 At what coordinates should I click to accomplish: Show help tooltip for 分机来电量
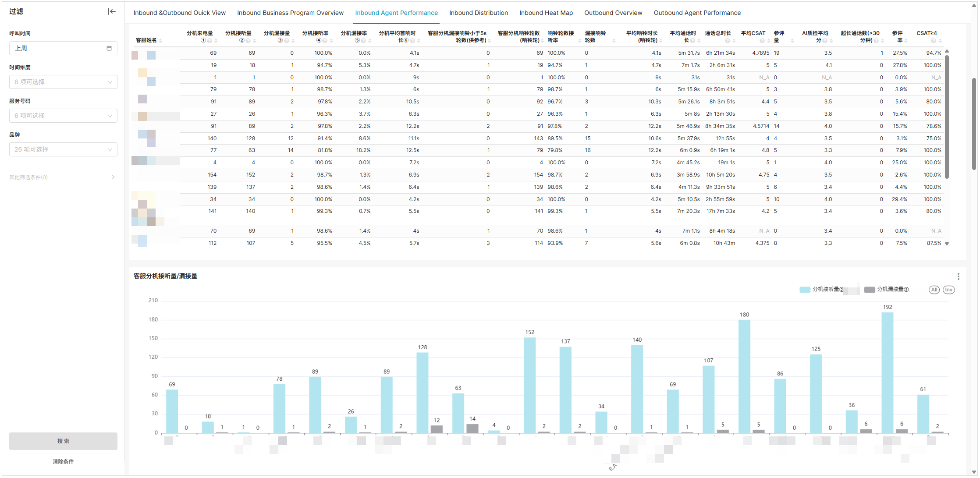click(209, 41)
